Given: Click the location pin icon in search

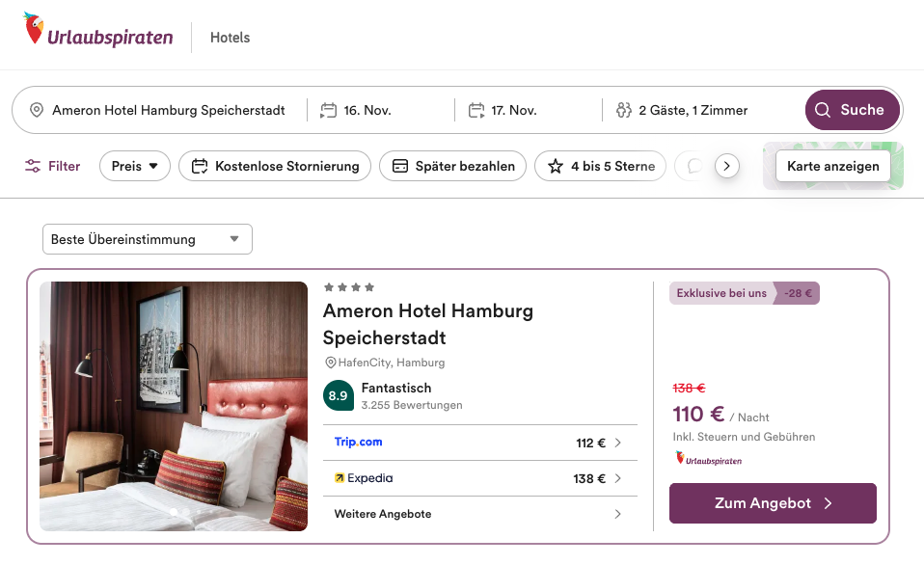Looking at the screenshot, I should click(37, 110).
